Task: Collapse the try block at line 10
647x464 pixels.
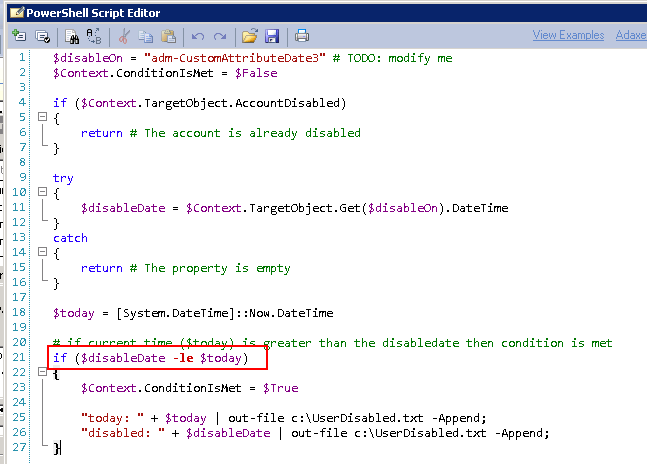Action: click(43, 191)
